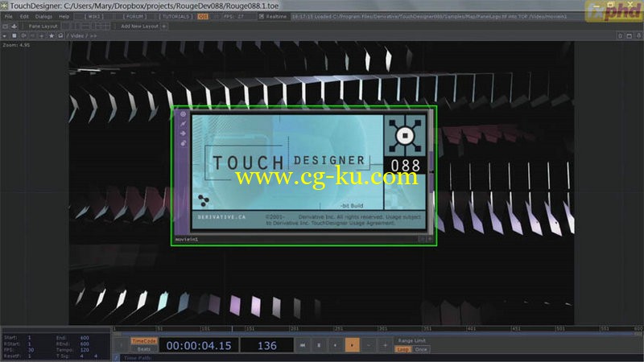This screenshot has width=644, height=362.
Task: Select TimeCode display mode
Action: 144,341
